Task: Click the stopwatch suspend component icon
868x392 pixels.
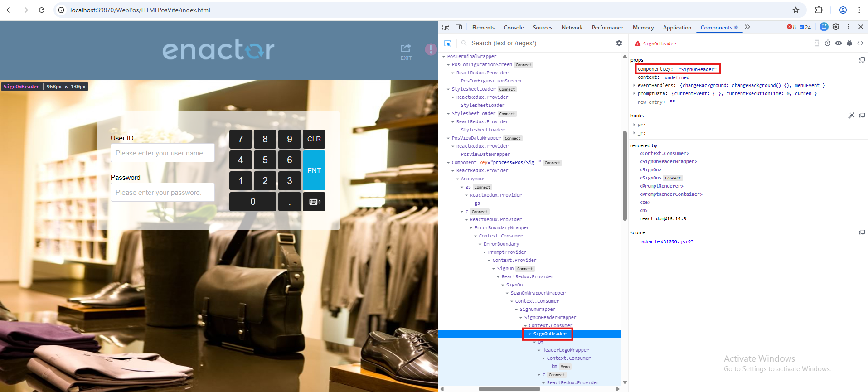Action: (828, 43)
